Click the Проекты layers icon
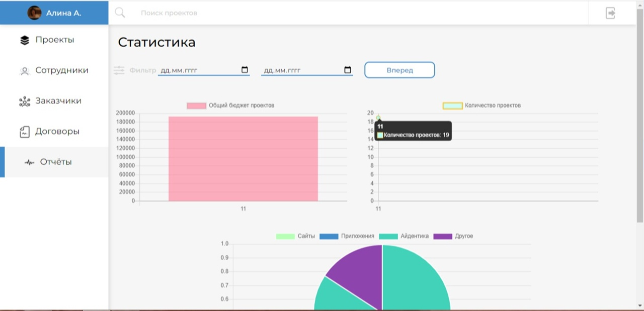Image resolution: width=644 pixels, height=311 pixels. point(25,40)
